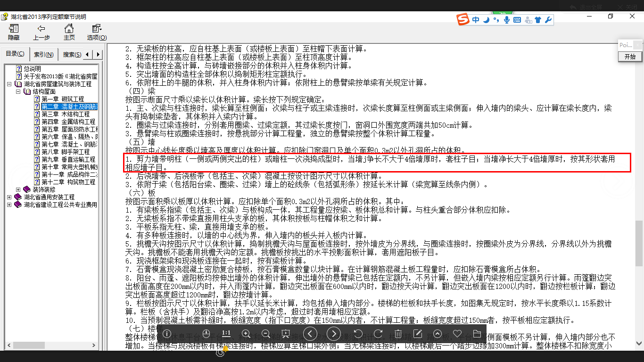The width and height of the screenshot is (644, 362).
Task: Collapse the 结构屋面 tree node
Action: [x=18, y=91]
